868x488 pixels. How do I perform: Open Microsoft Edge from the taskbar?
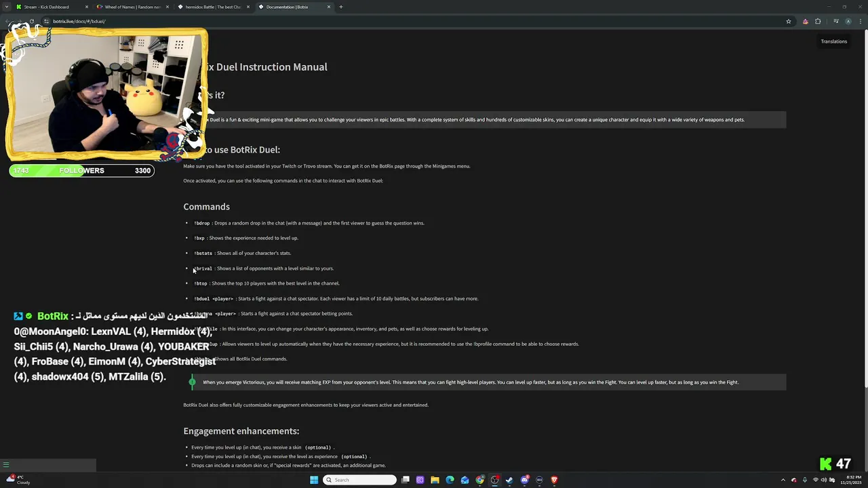[x=450, y=480]
